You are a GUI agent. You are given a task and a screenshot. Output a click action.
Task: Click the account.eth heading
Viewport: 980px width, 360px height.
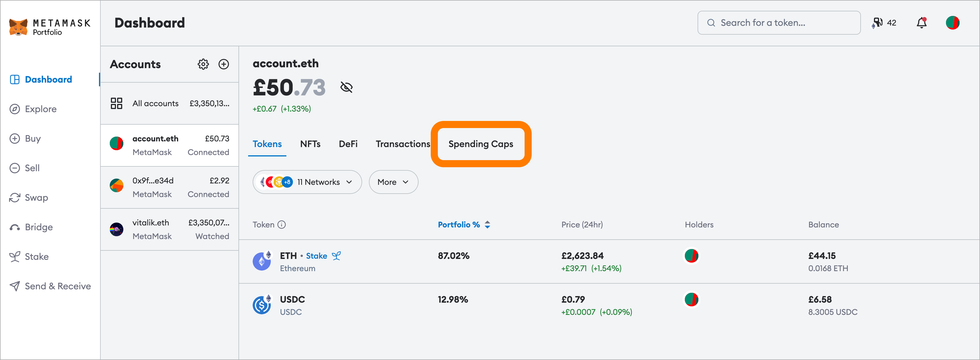pos(286,63)
